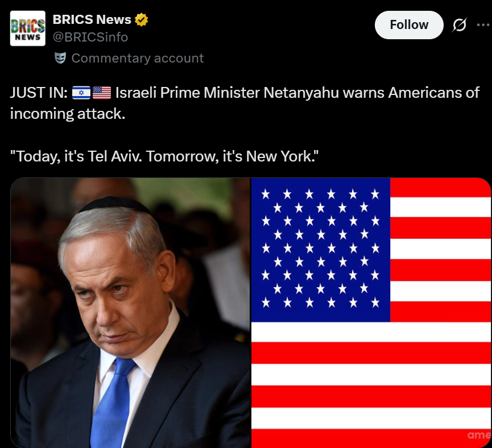492x448 pixels.
Task: Open the three-dot more options menu
Action: (483, 25)
